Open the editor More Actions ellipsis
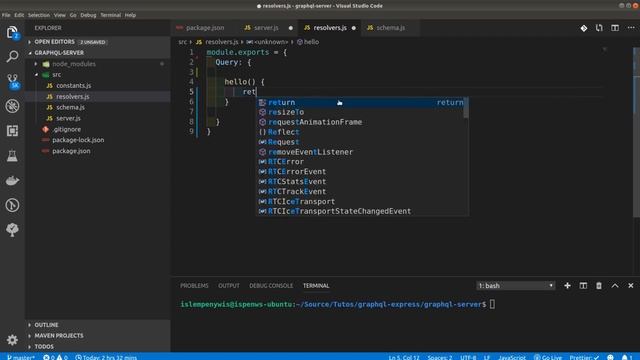The height and width of the screenshot is (360, 640). point(631,28)
